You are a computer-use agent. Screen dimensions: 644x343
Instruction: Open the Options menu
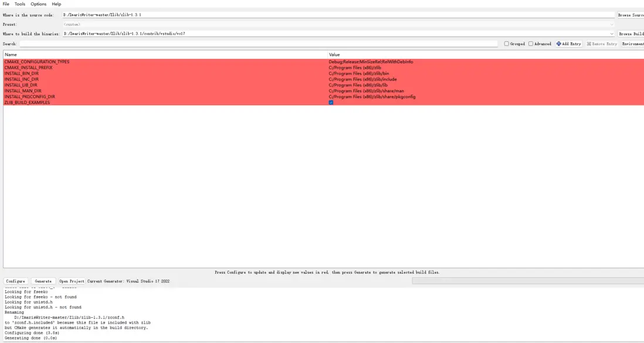coord(38,4)
